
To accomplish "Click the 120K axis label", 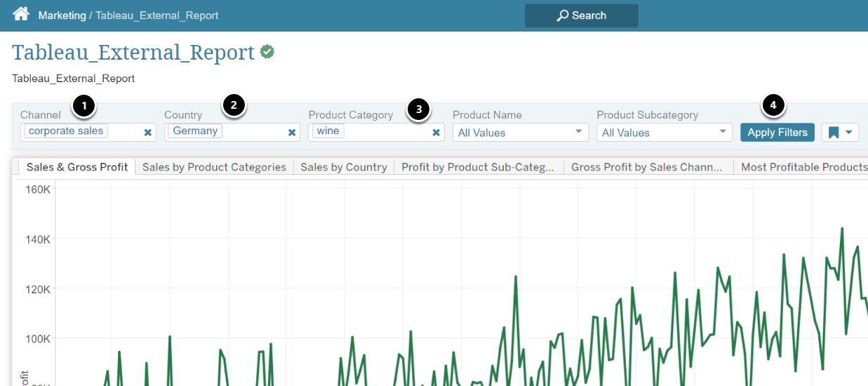I will pos(36,289).
